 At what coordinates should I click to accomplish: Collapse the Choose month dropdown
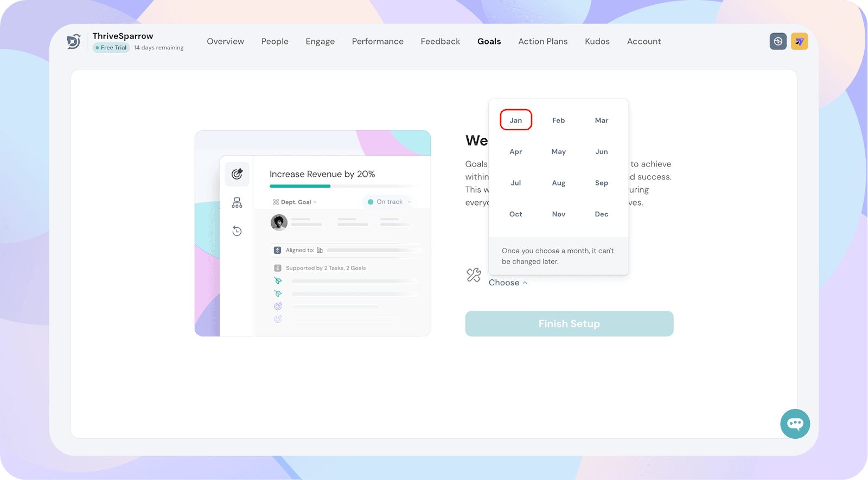pyautogui.click(x=508, y=283)
